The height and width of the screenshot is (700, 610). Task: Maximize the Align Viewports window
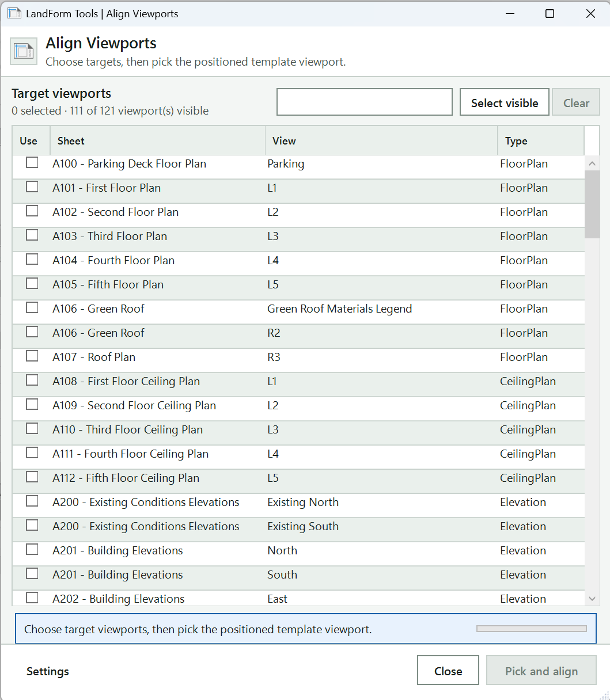[x=550, y=13]
